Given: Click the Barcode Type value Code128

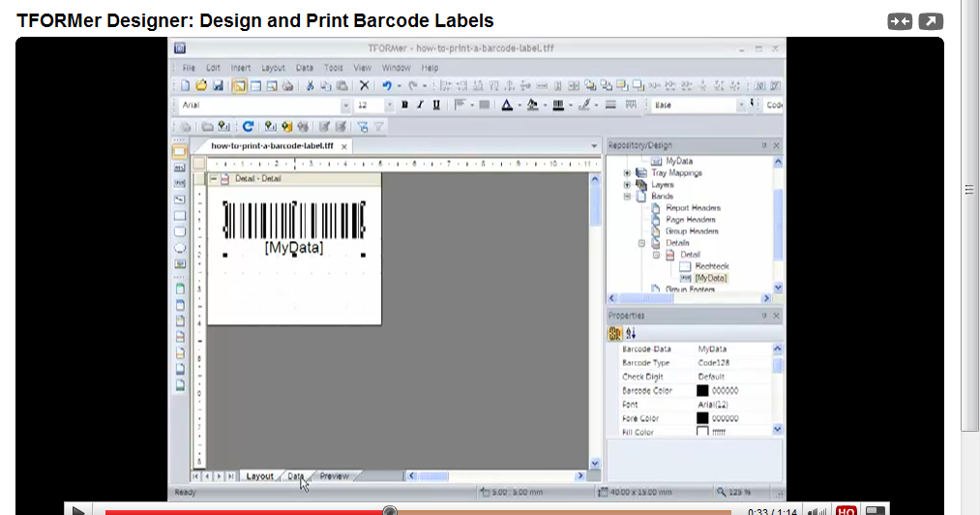Looking at the screenshot, I should coord(714,363).
